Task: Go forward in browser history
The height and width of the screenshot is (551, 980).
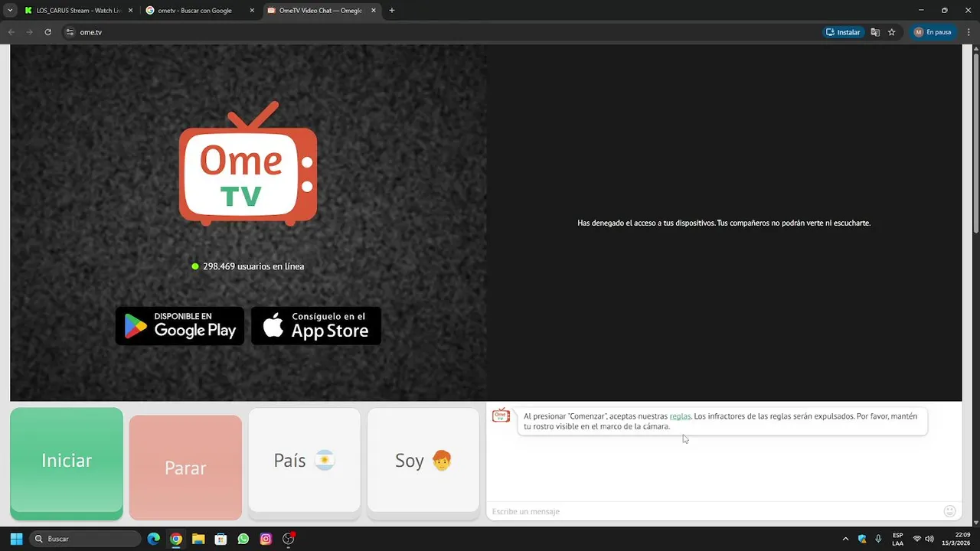Action: [x=30, y=32]
